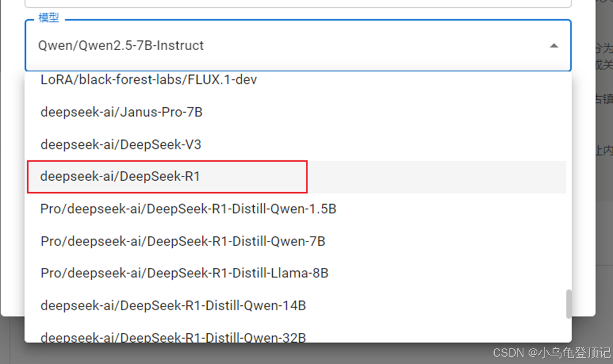
Task: Click the model list scrollbar thumb
Action: pos(569,304)
